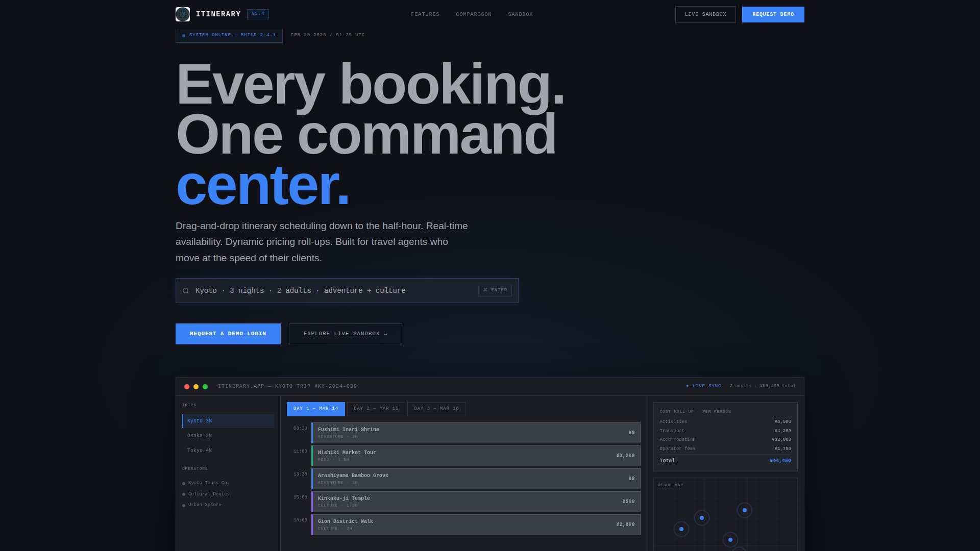Viewport: 980px width, 551px height.
Task: Toggle the Cultural Routes operator dot
Action: click(x=184, y=494)
